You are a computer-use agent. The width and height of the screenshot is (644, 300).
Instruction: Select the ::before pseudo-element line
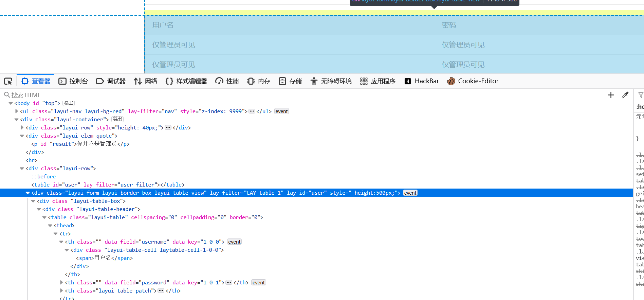pos(43,177)
